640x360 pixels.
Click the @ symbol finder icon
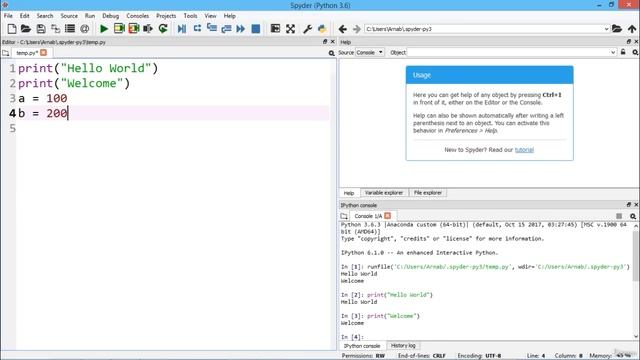[x=84, y=29]
